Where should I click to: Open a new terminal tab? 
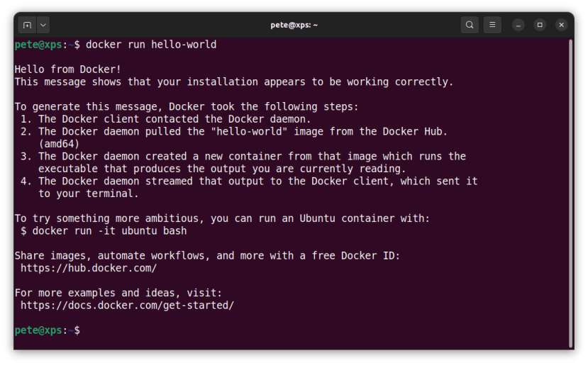click(x=27, y=25)
